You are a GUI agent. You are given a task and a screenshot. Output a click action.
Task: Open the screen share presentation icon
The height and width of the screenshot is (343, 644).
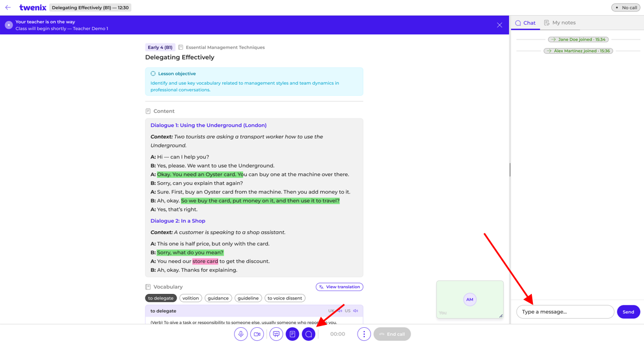[x=276, y=334]
